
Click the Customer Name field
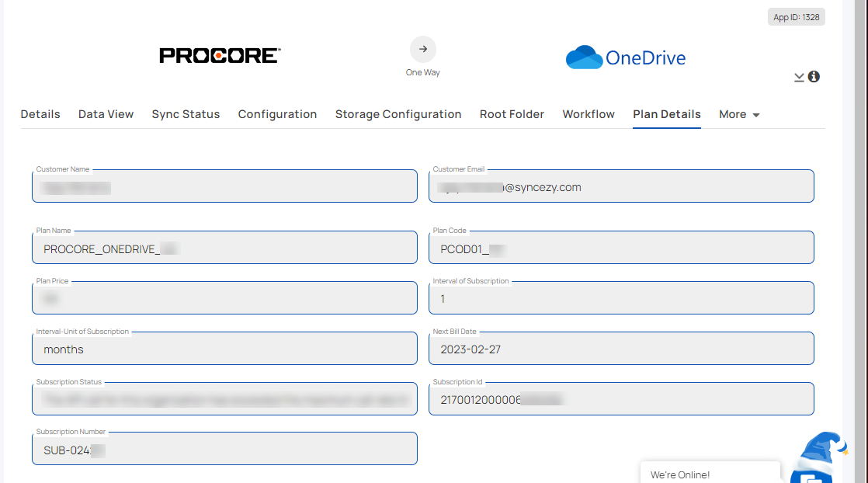224,186
